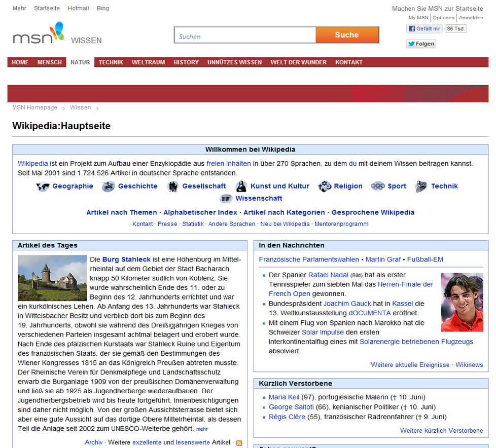Click the Gesellschaft people icon
The width and height of the screenshot is (496, 448).
click(173, 186)
